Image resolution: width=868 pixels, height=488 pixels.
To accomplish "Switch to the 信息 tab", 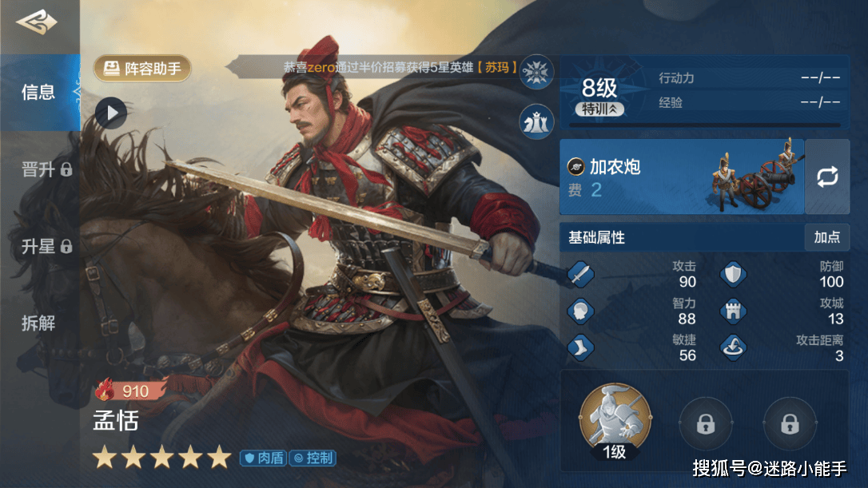I will click(39, 93).
